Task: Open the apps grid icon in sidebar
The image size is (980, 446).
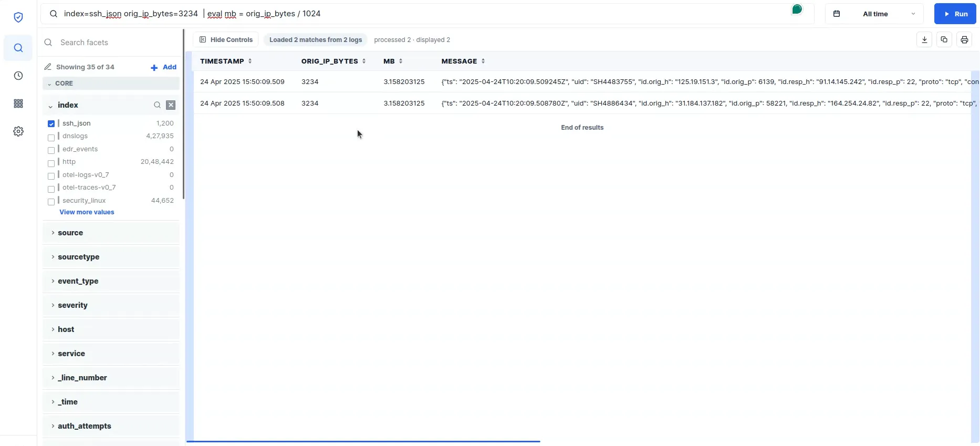Action: (x=18, y=103)
